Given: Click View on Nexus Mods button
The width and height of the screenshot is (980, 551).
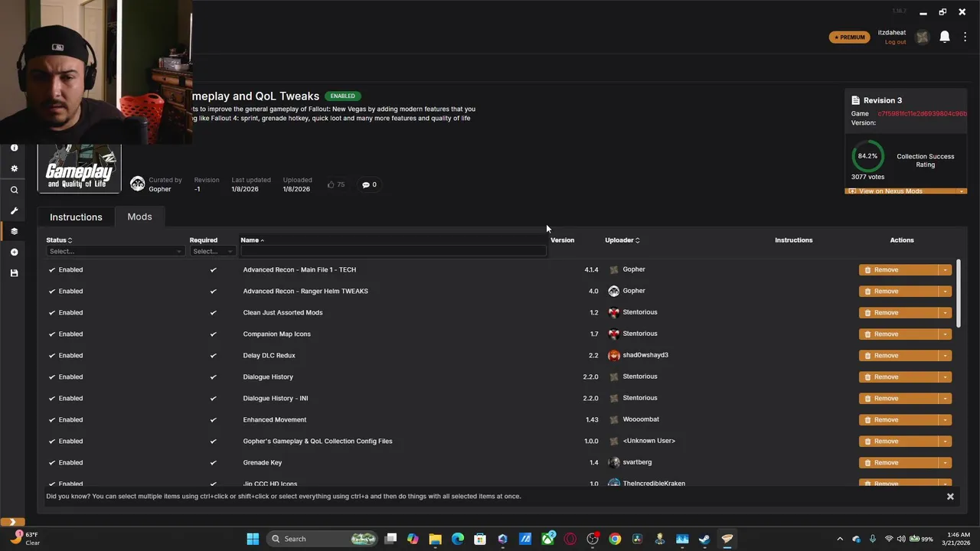Looking at the screenshot, I should pyautogui.click(x=900, y=191).
